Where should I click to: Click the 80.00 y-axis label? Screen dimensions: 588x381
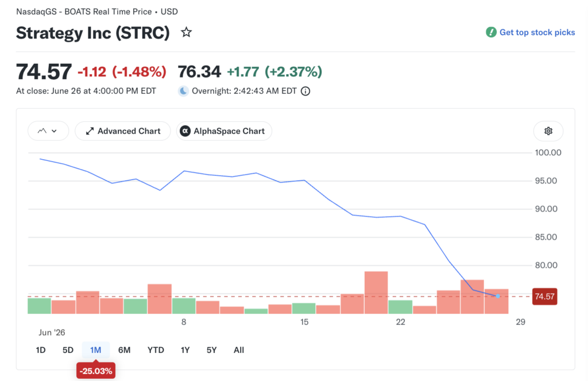click(x=546, y=265)
